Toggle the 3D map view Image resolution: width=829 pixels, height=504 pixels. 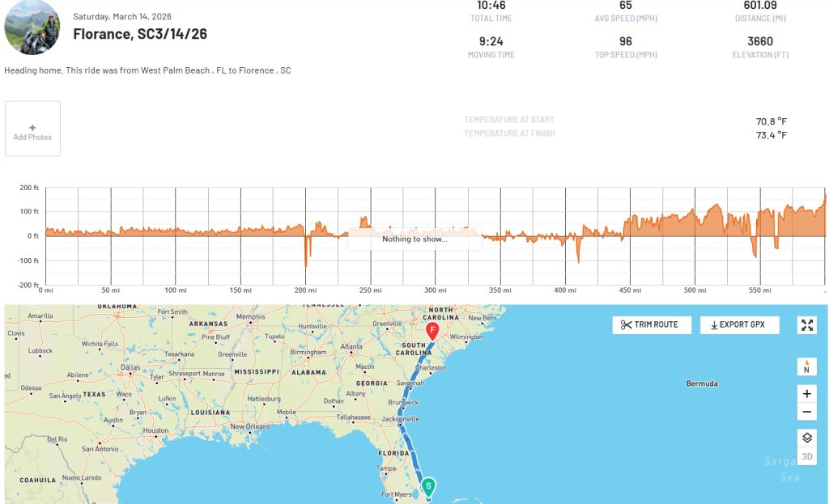[806, 456]
